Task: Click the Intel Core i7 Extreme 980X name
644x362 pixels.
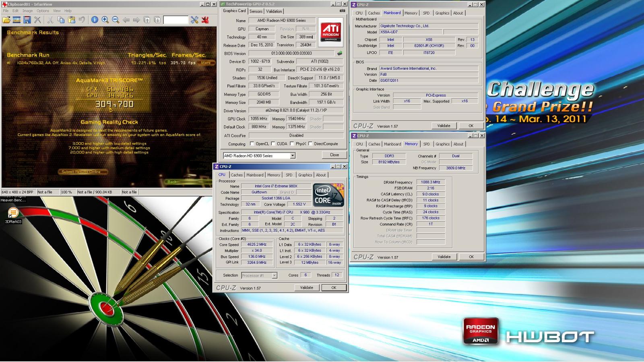Action: [276, 186]
